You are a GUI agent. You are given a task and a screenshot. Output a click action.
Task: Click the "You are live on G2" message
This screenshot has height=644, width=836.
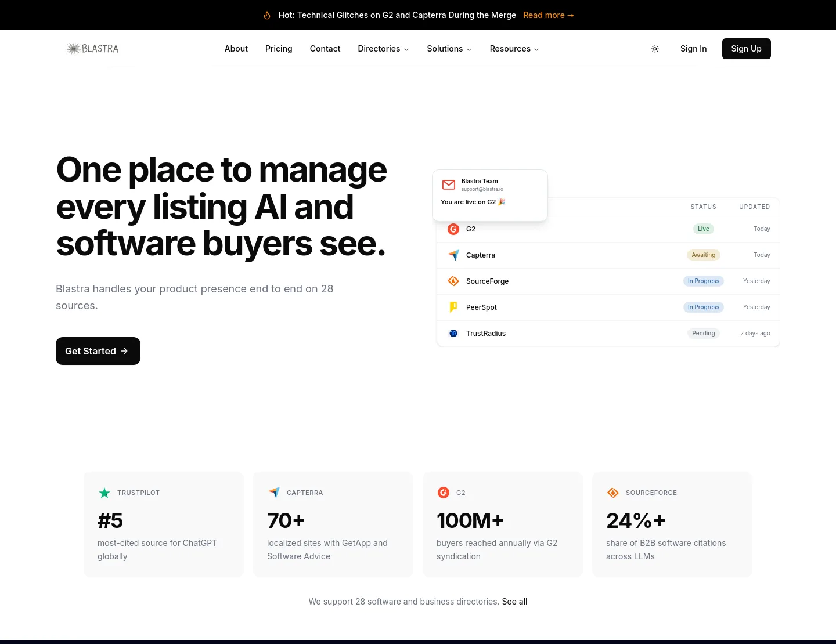coord(473,202)
